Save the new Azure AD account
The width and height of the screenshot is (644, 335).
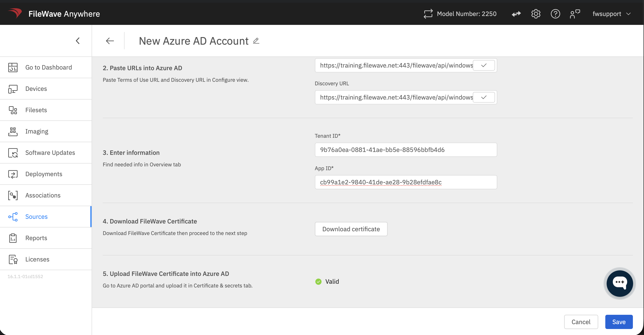point(619,322)
